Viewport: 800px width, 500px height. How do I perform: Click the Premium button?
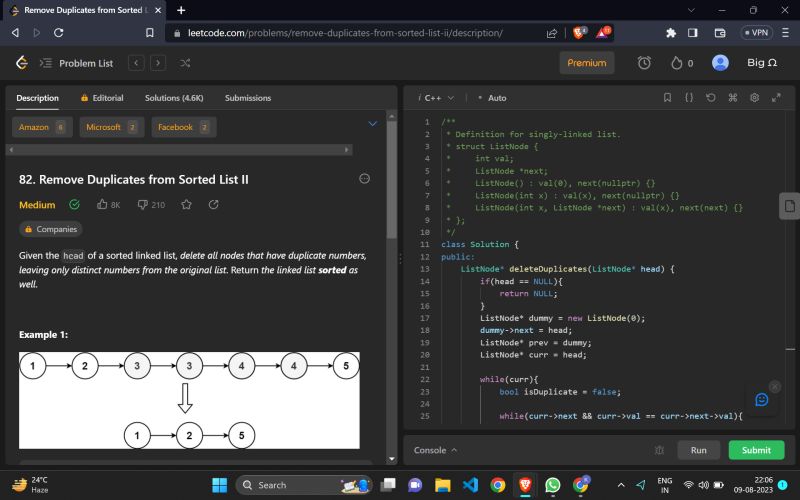click(587, 63)
